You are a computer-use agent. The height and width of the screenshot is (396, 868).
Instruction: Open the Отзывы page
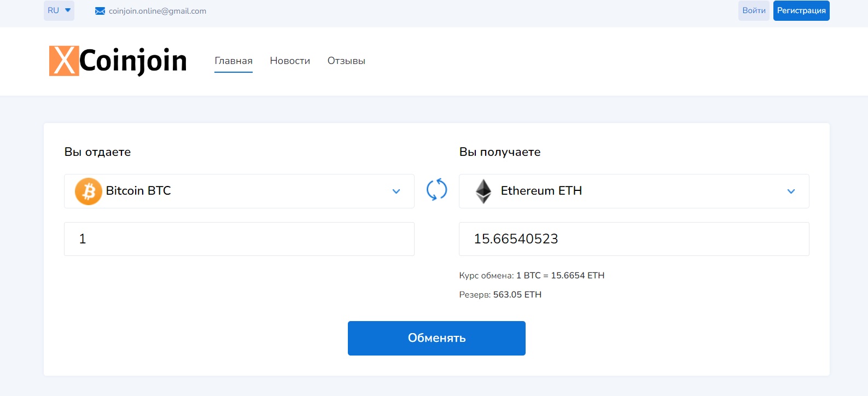coord(346,61)
